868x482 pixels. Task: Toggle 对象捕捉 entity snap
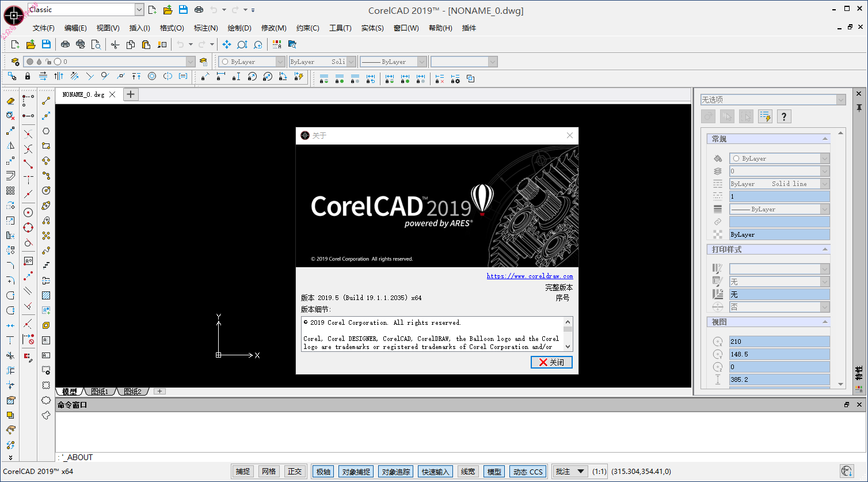356,472
